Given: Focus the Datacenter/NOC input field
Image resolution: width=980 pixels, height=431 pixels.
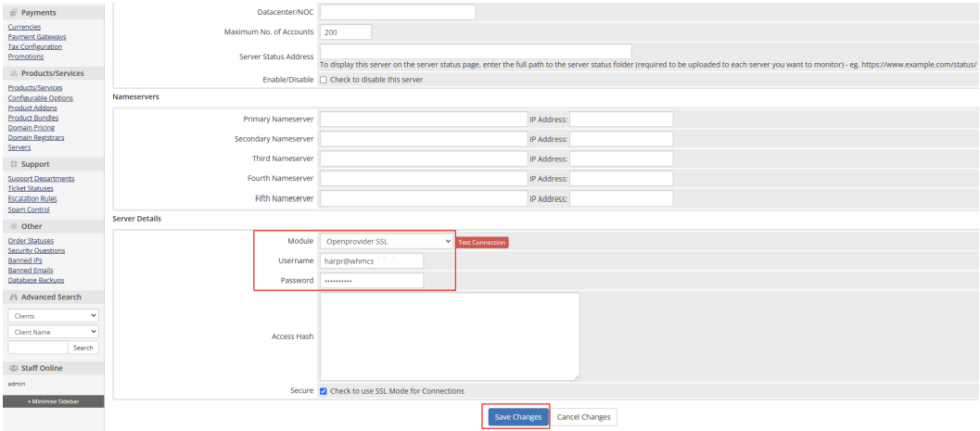Looking at the screenshot, I should 398,12.
